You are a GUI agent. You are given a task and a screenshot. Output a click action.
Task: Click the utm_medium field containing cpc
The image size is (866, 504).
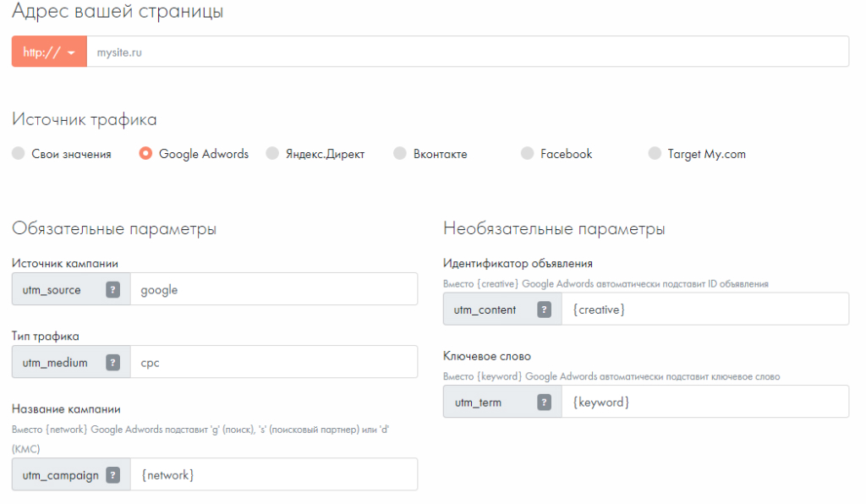pos(273,363)
